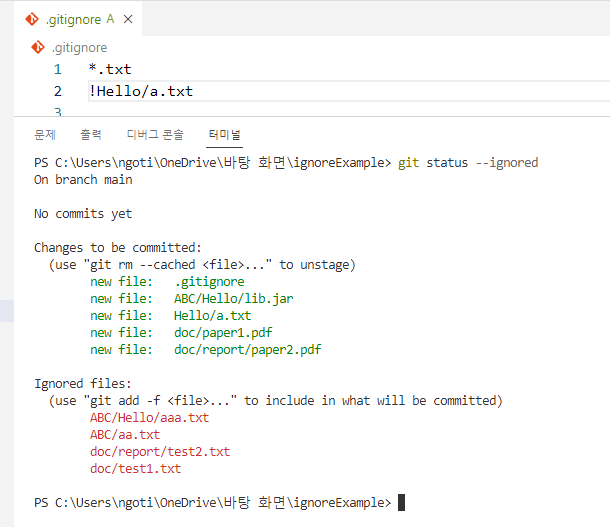
Task: Open the 출력 (Output) panel tab
Action: coord(91,135)
